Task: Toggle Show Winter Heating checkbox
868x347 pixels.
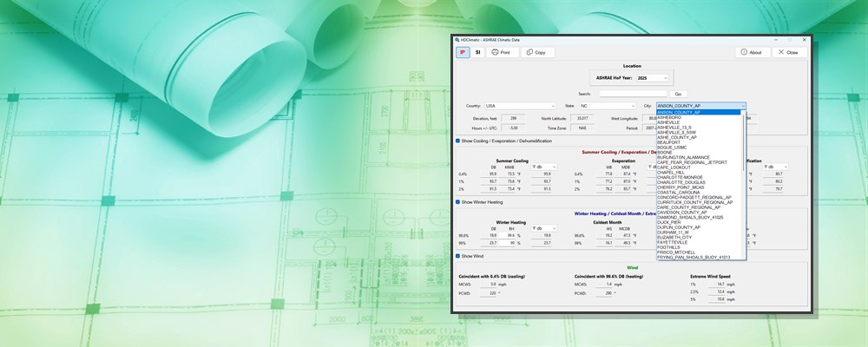Action: click(457, 202)
